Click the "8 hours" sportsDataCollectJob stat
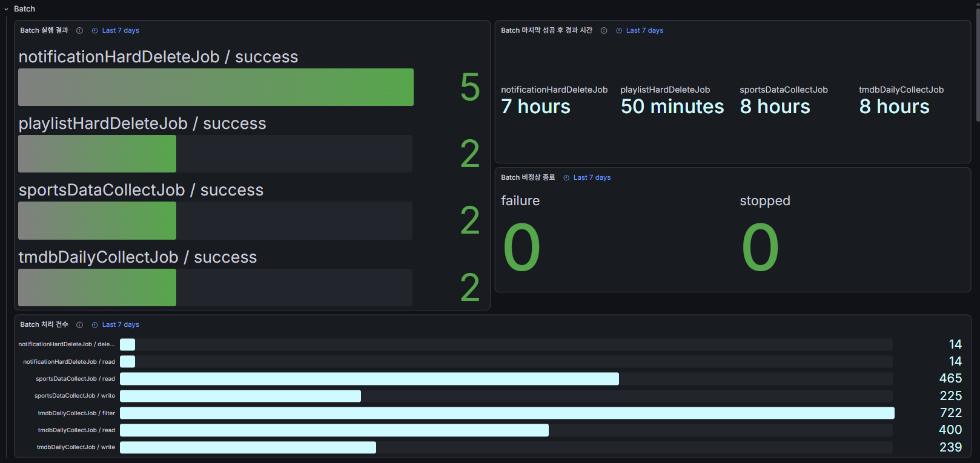980x463 pixels. pyautogui.click(x=775, y=107)
